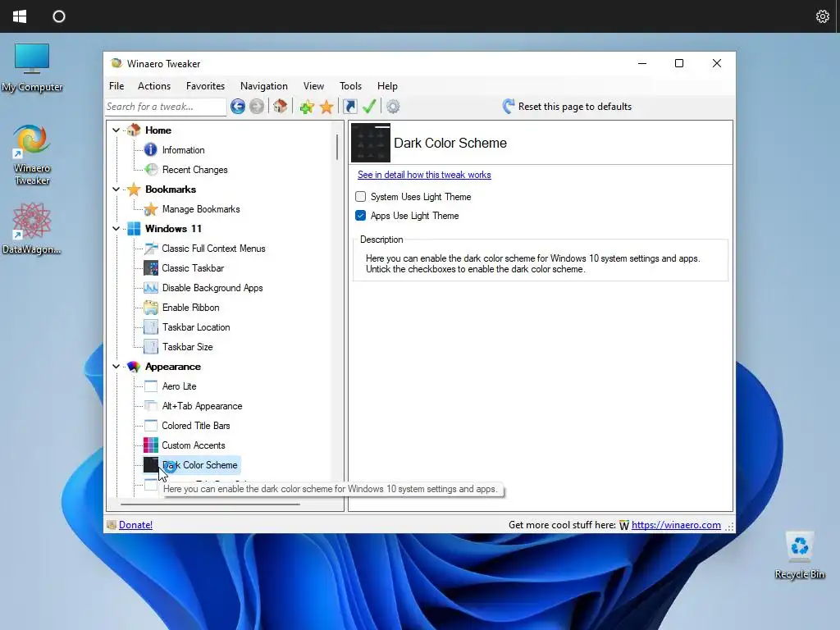Image resolution: width=840 pixels, height=630 pixels.
Task: Open the Tools menu
Action: (350, 85)
